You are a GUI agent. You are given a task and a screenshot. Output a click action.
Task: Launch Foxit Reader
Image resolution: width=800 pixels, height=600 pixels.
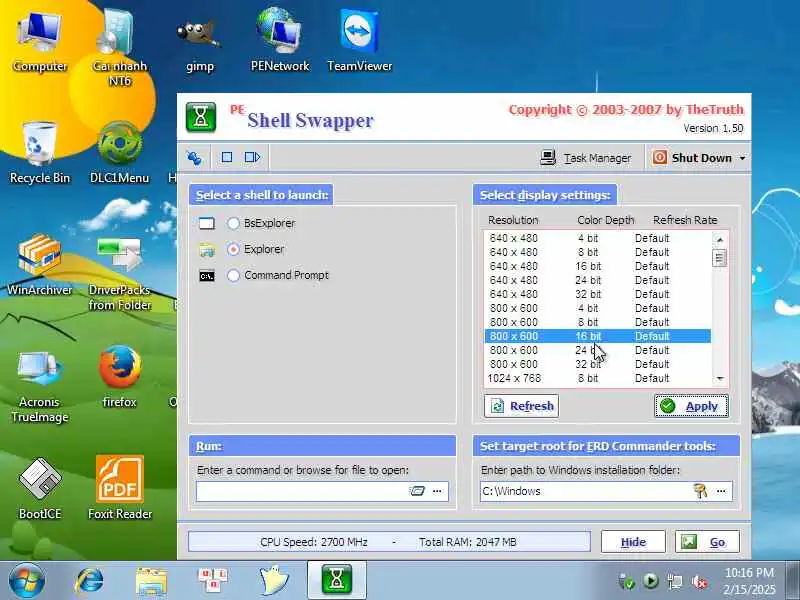click(x=119, y=488)
